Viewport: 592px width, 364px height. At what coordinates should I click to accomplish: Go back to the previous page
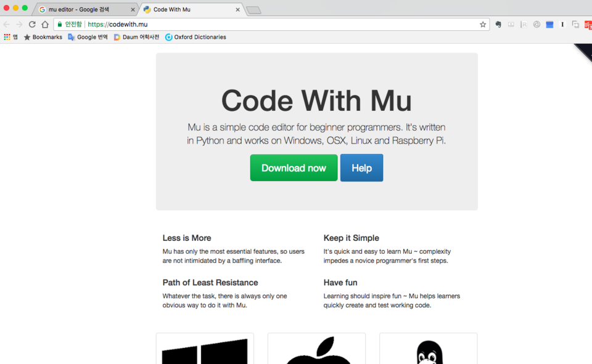pos(6,25)
